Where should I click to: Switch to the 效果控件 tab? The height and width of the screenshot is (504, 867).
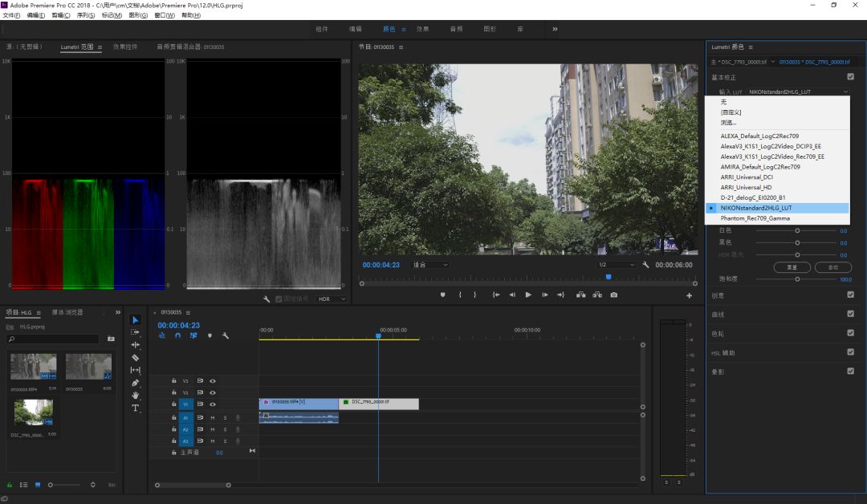pos(125,47)
